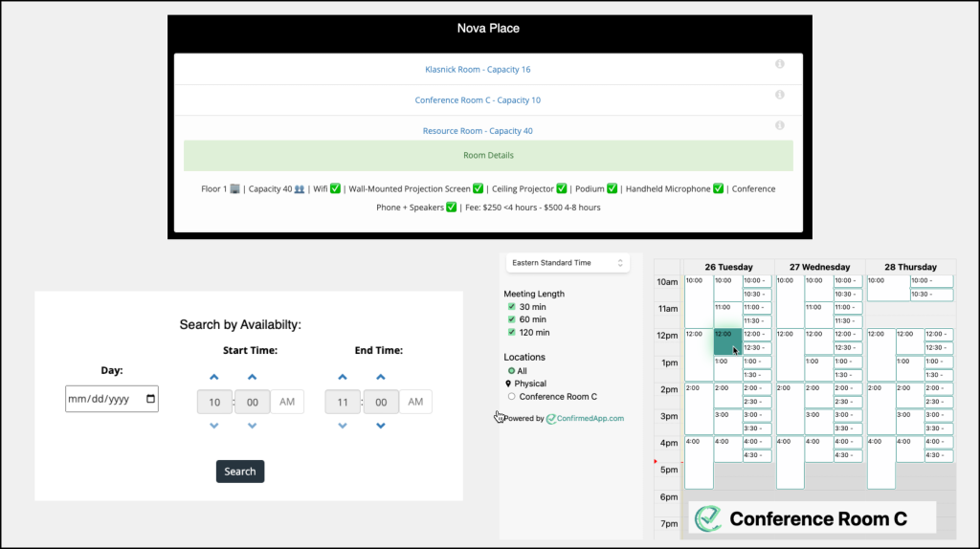Increase Start Time hour with up chevron
The image size is (980, 549).
[214, 378]
